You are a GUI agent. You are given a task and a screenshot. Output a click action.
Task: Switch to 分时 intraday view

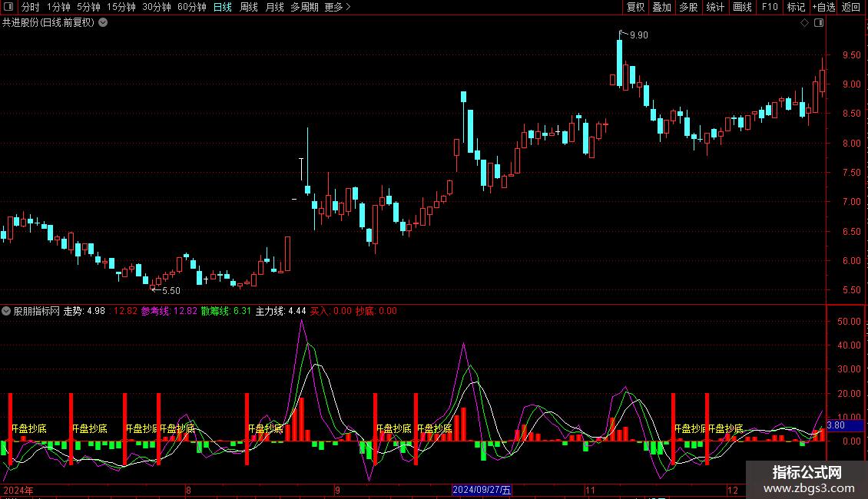coord(31,7)
